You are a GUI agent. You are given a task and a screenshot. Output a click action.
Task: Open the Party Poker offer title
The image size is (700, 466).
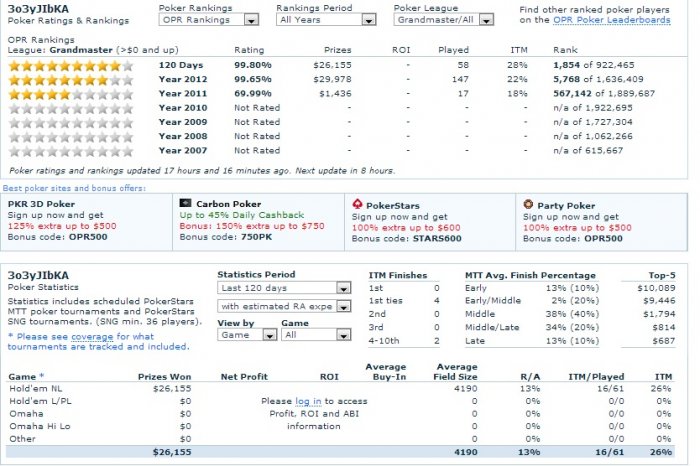(x=566, y=206)
